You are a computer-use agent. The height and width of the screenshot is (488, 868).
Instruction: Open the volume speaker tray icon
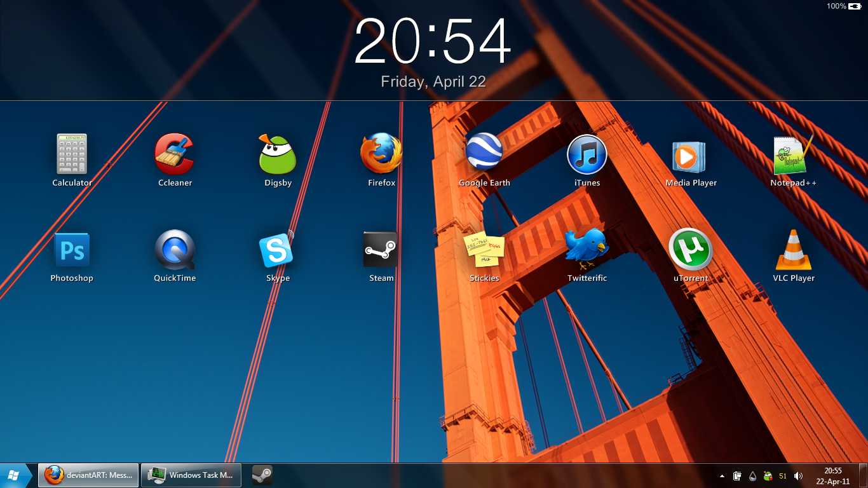(x=798, y=476)
